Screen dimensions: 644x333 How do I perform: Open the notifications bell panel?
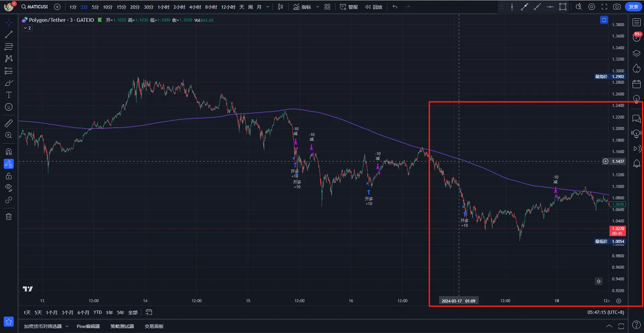tap(636, 164)
